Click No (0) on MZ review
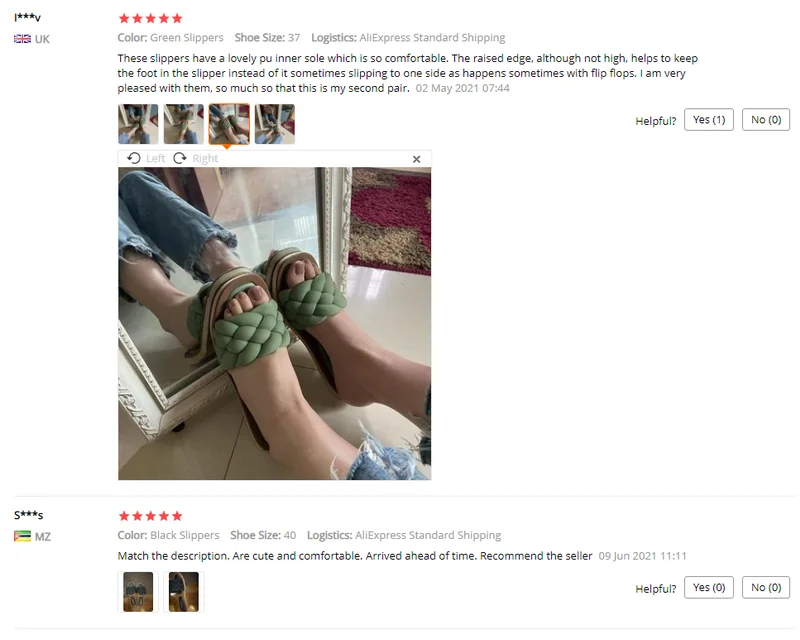Screen dimensions: 800x640 [766, 587]
